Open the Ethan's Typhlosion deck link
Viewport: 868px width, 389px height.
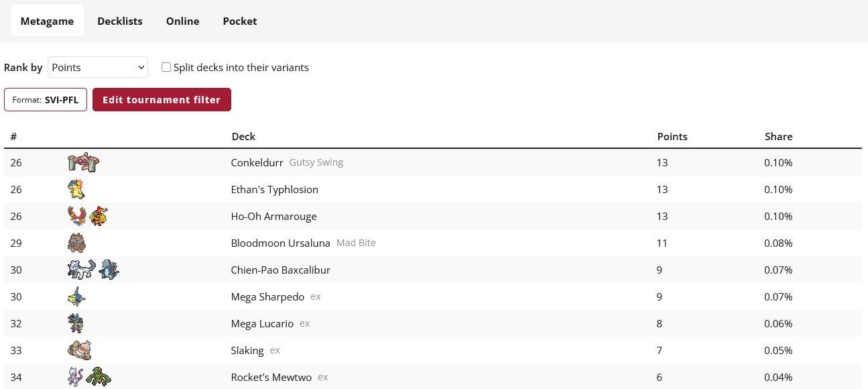pyautogui.click(x=275, y=189)
